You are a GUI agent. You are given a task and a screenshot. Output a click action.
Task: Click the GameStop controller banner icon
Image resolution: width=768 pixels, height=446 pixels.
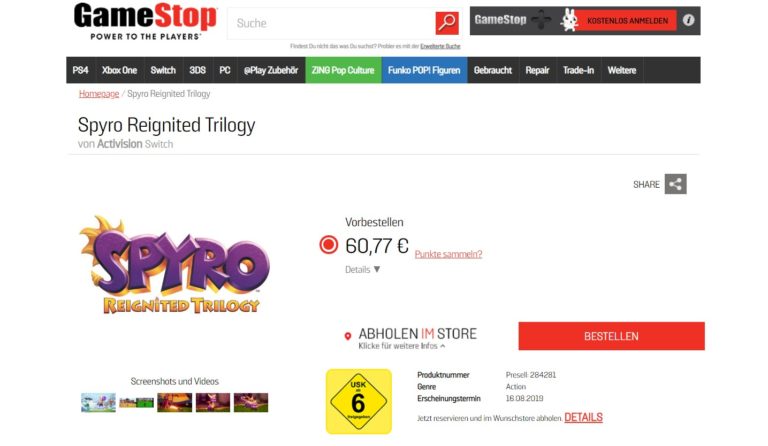pyautogui.click(x=541, y=20)
